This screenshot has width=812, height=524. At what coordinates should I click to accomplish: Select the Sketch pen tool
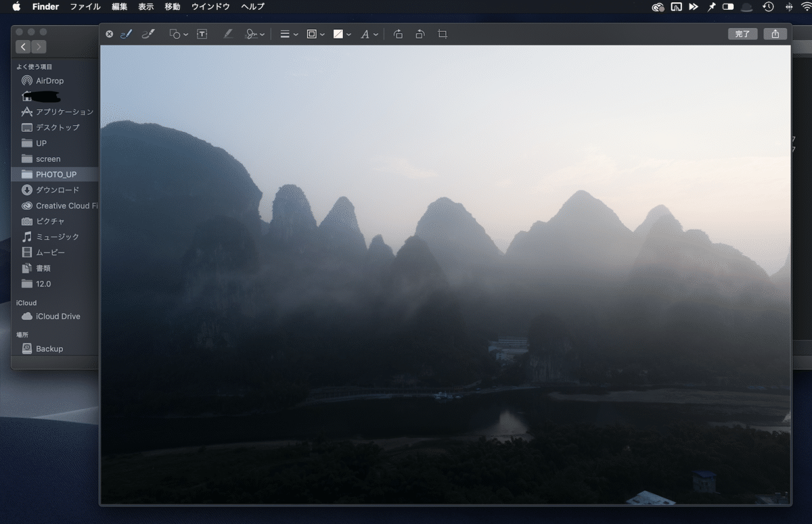pos(126,34)
